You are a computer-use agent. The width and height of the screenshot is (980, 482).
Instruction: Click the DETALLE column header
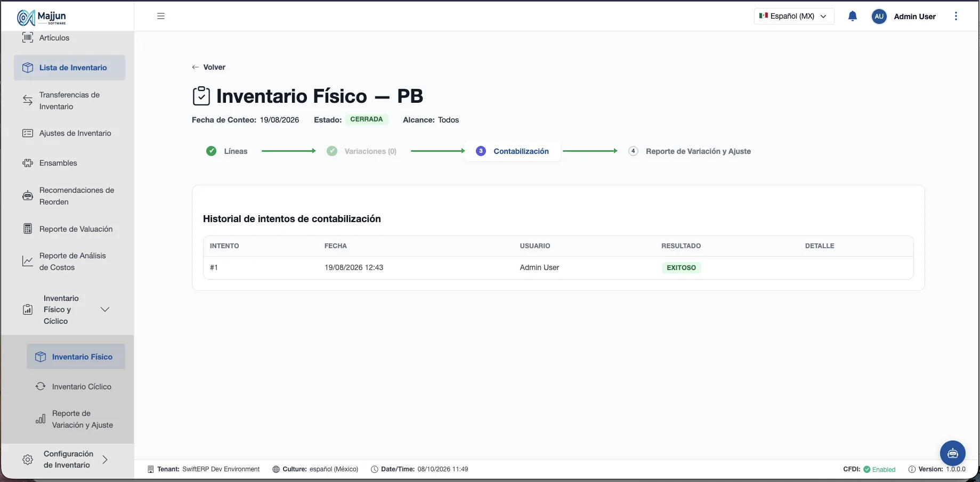(820, 246)
